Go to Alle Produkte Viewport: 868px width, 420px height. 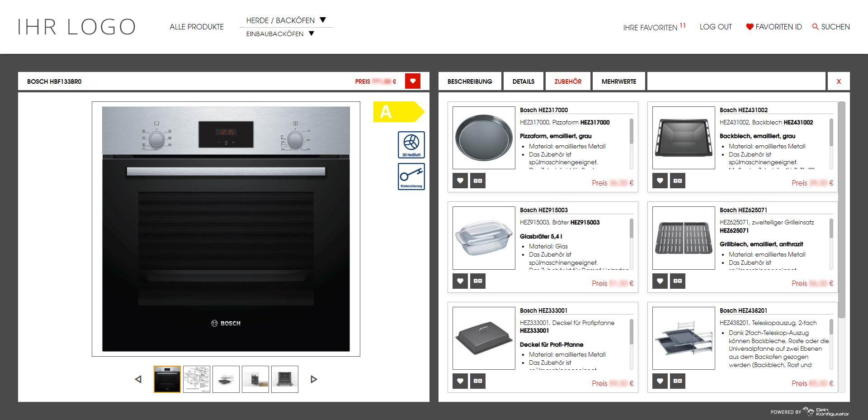click(x=197, y=27)
